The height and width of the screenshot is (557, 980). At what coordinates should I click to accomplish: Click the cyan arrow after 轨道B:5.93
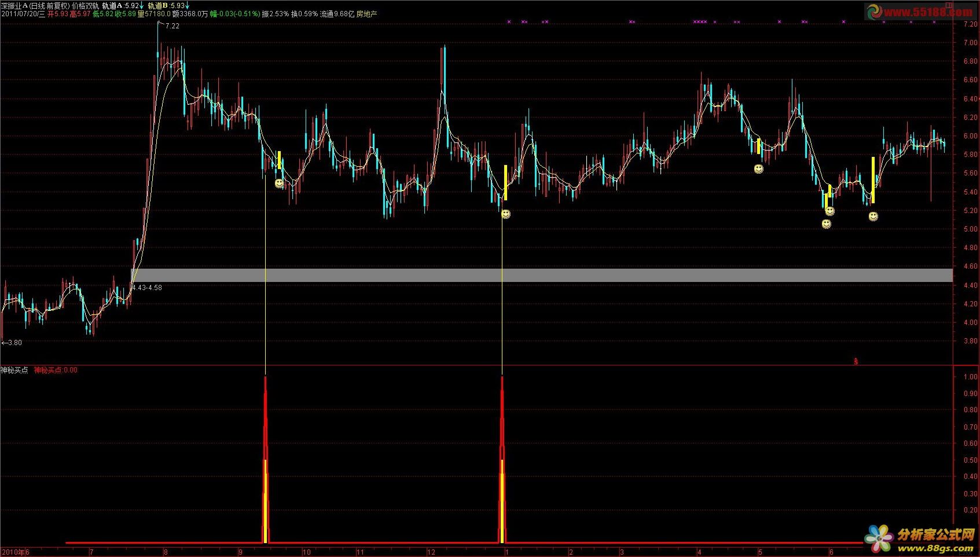[x=187, y=5]
